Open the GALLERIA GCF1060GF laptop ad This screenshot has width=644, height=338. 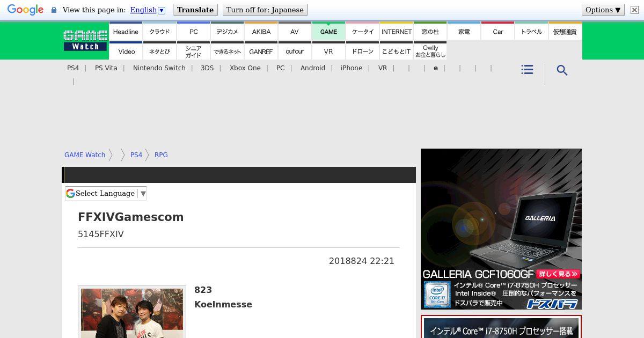501,229
